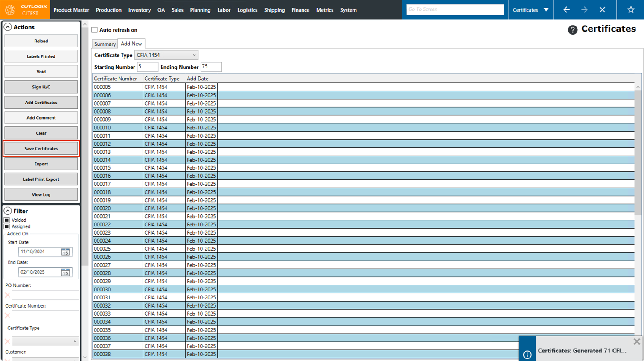The height and width of the screenshot is (361, 644).
Task: Click the Save Certificates button
Action: (x=41, y=149)
